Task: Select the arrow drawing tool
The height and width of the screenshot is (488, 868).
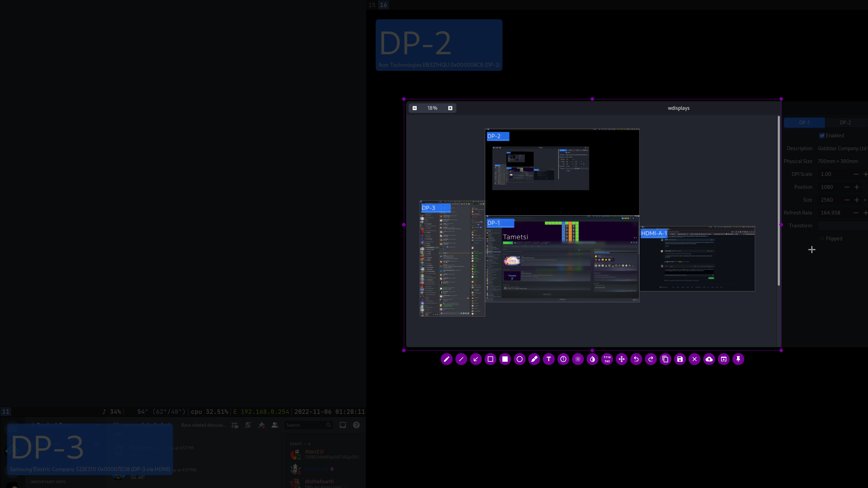Action: [x=476, y=359]
